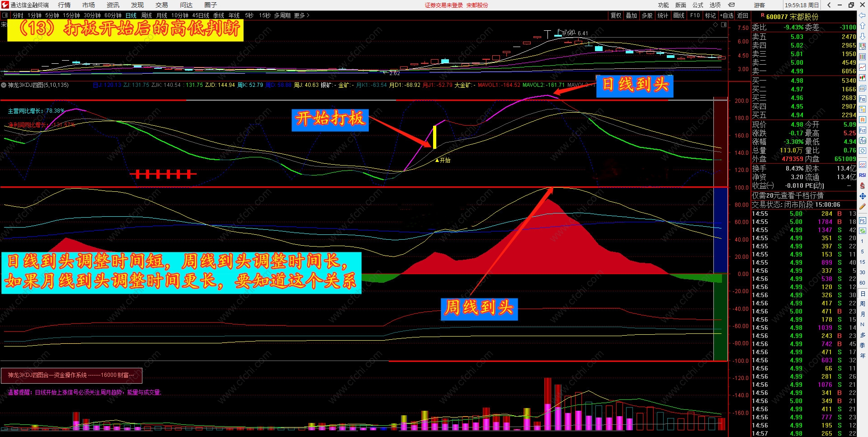Toggle 叠加 overlay mode
Image resolution: width=868 pixels, height=437 pixels.
tap(631, 15)
